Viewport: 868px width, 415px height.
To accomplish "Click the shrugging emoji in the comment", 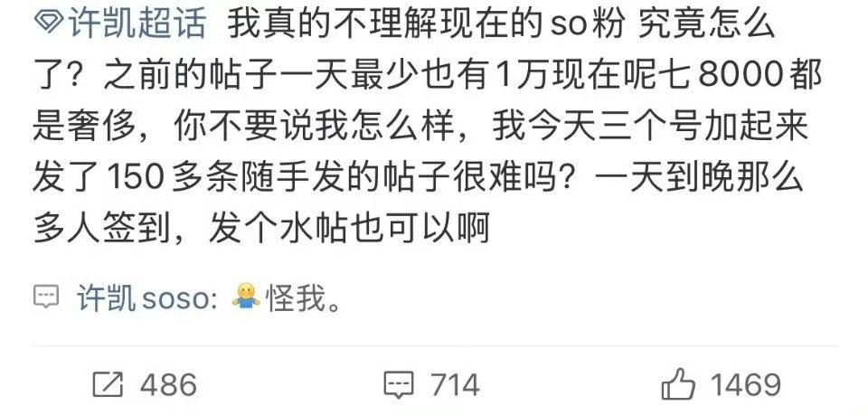I will (x=246, y=296).
